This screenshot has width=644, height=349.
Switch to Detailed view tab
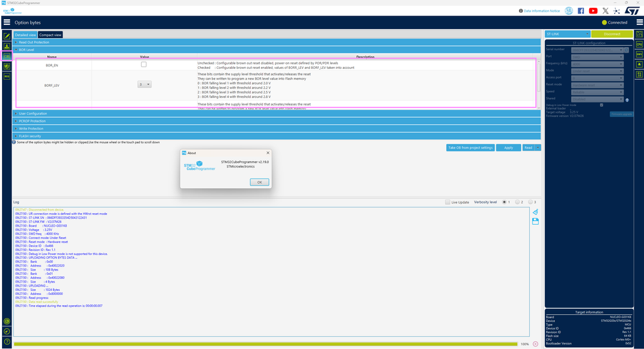pos(26,35)
